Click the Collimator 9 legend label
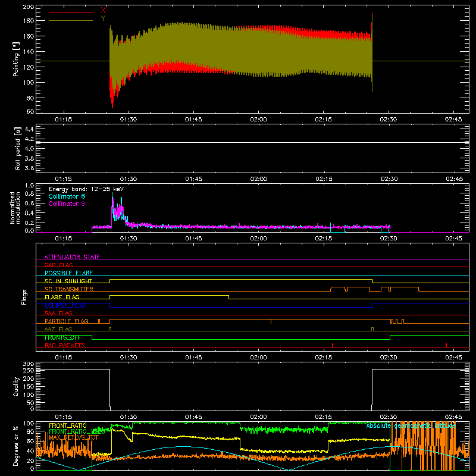476x476 pixels. (67, 203)
